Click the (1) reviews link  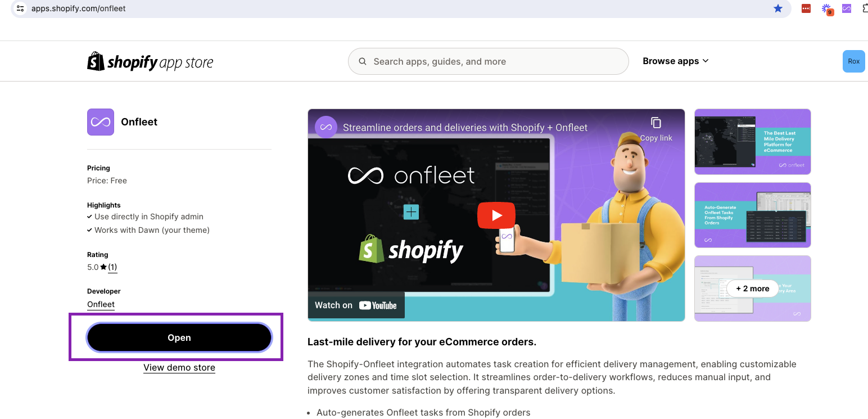click(x=112, y=267)
